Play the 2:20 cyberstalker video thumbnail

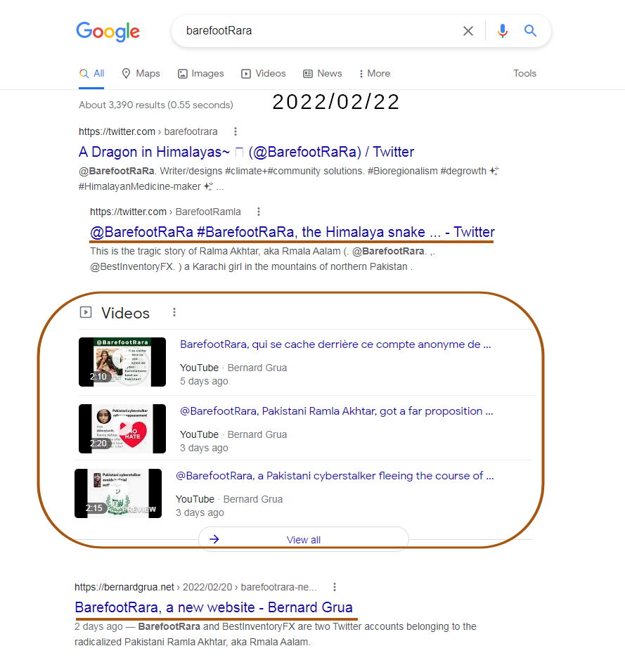pos(122,428)
